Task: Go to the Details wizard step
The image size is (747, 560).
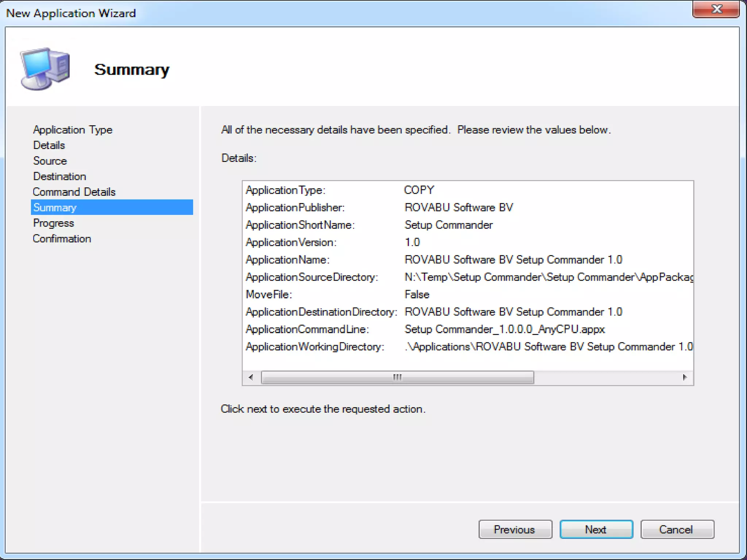Action: click(x=49, y=145)
